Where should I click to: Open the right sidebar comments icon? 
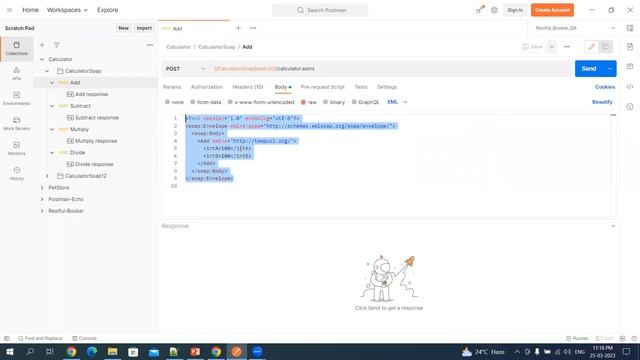coord(630,66)
